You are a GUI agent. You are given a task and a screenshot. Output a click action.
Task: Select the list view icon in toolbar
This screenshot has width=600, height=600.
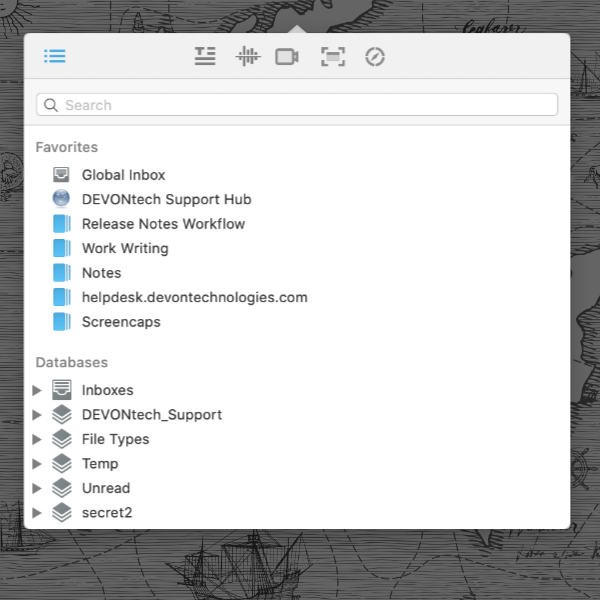(x=55, y=56)
